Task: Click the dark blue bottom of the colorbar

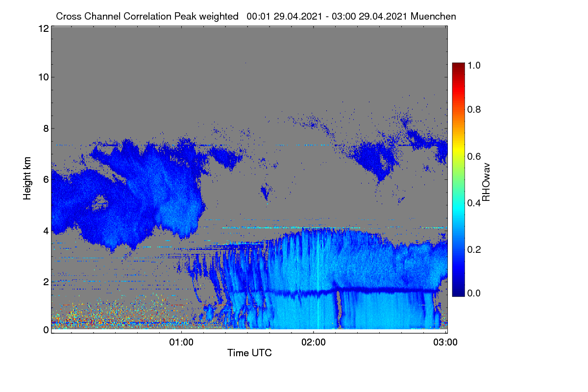Action: pyautogui.click(x=458, y=292)
